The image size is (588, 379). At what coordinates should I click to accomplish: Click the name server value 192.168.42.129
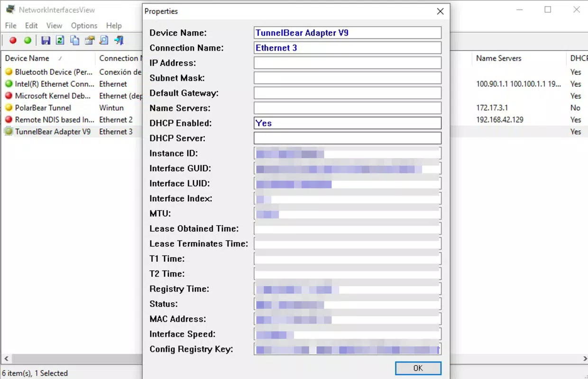pos(500,119)
